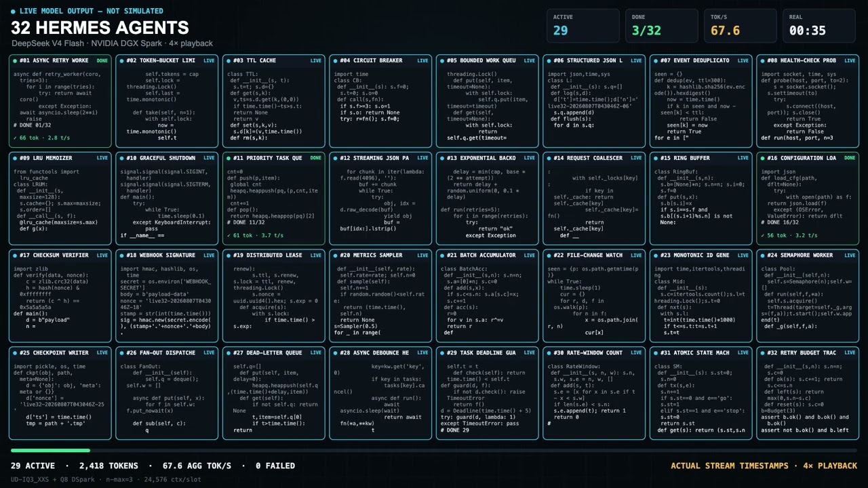The width and height of the screenshot is (868, 488).
Task: Click the green progress bar at the bottom
Action: [x=50, y=450]
